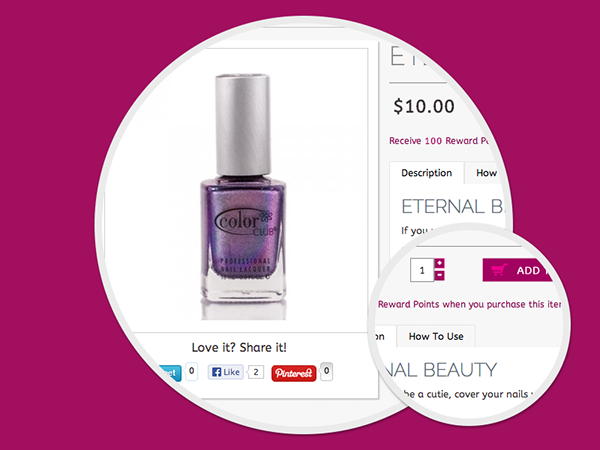The image size is (600, 450).
Task: Click the Color Club nail polish image
Action: pos(243,197)
